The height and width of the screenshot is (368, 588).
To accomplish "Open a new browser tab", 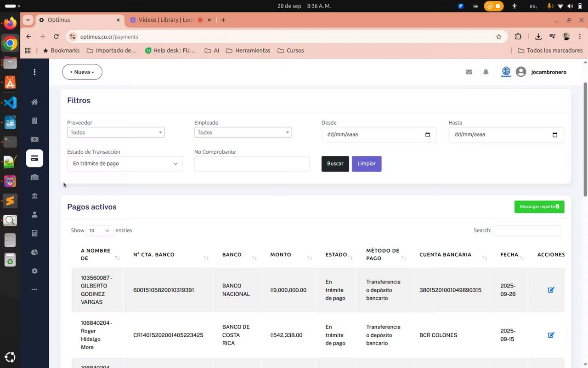I will click(x=223, y=20).
